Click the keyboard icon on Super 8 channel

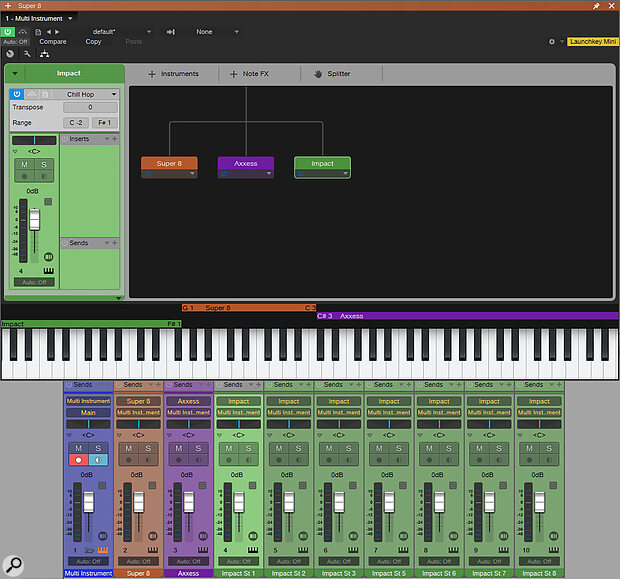(152, 549)
